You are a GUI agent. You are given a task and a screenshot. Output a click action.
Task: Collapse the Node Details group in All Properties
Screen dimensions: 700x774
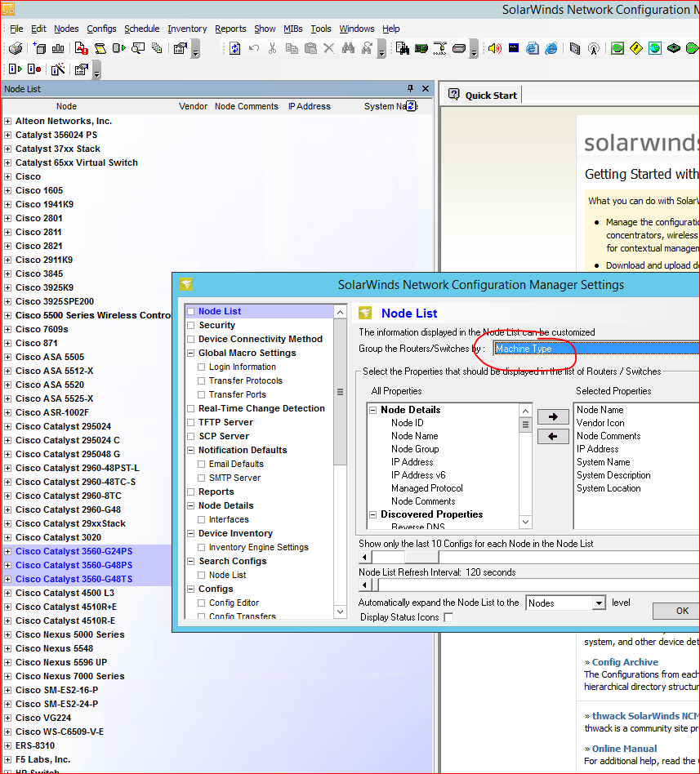click(x=373, y=410)
